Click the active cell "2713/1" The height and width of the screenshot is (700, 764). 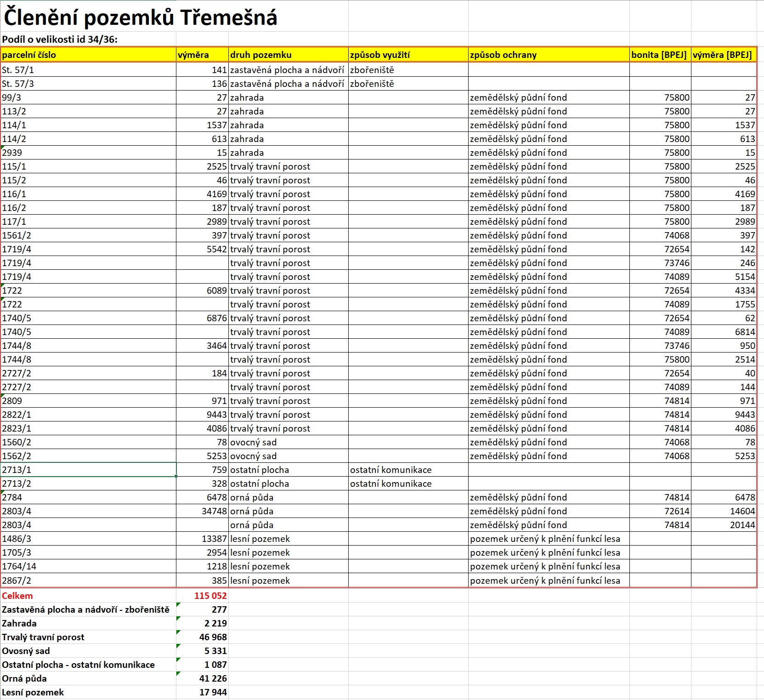point(89,470)
